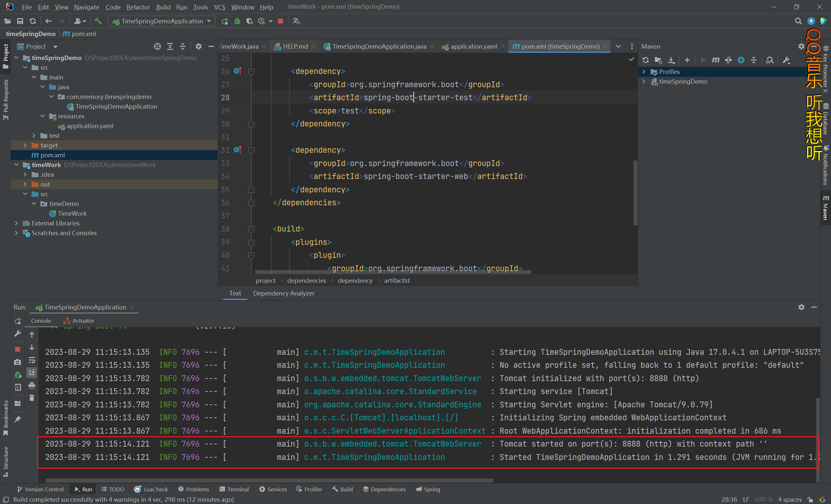Toggle Soft-Wrap in the console toolbar
Image resolution: width=831 pixels, height=504 pixels.
[x=32, y=360]
